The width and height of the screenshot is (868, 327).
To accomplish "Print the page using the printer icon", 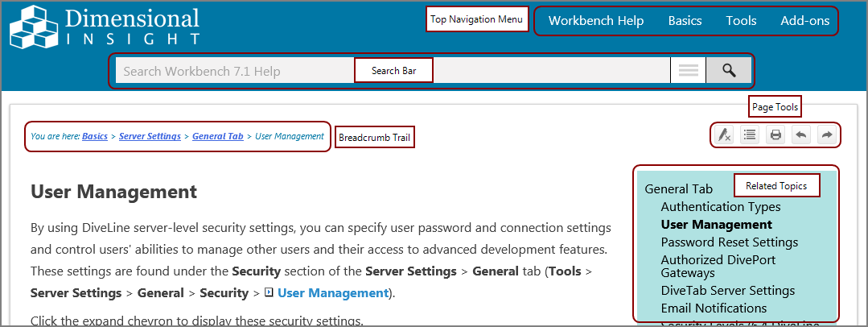I will 775,135.
